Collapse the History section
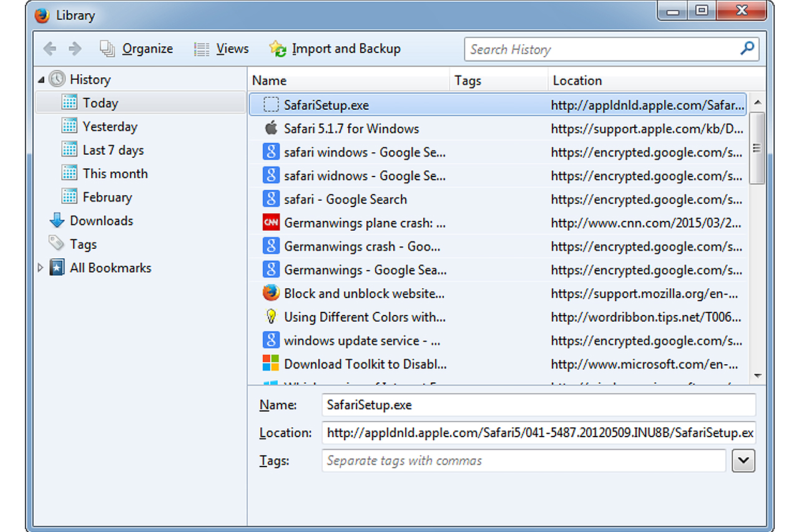Viewport: 799px width, 532px height. click(x=41, y=79)
